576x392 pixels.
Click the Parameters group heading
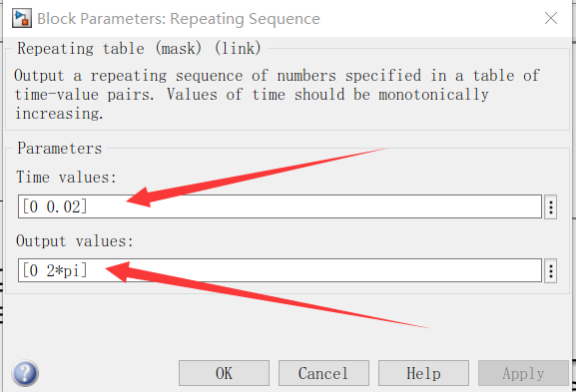[x=60, y=149]
